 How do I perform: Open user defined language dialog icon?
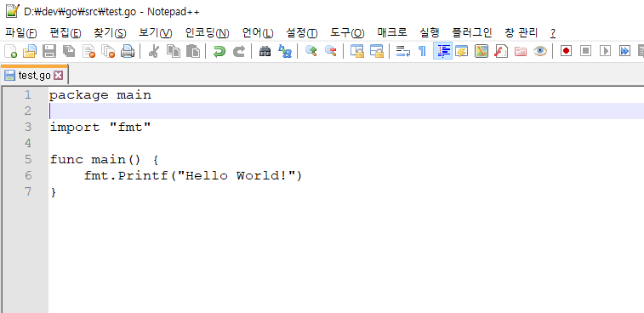pyautogui.click(x=462, y=51)
